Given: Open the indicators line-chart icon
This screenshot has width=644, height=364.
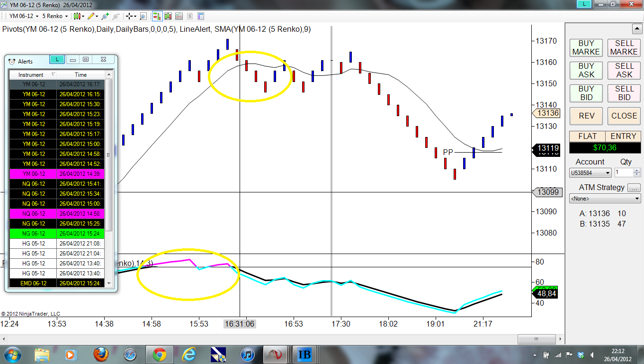Looking at the screenshot, I should (x=179, y=16).
